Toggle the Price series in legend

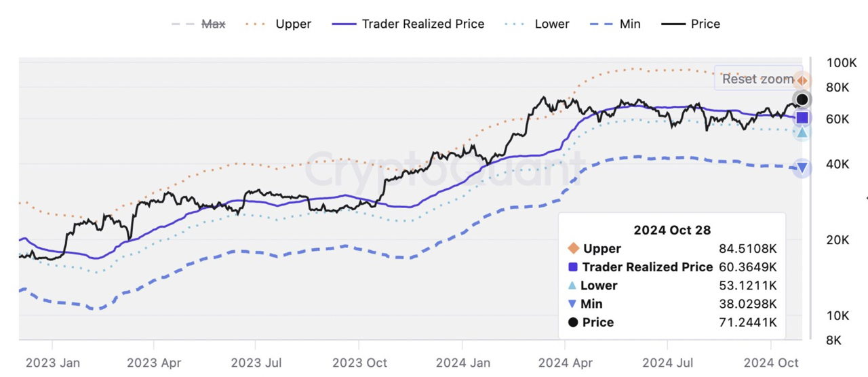[690, 24]
